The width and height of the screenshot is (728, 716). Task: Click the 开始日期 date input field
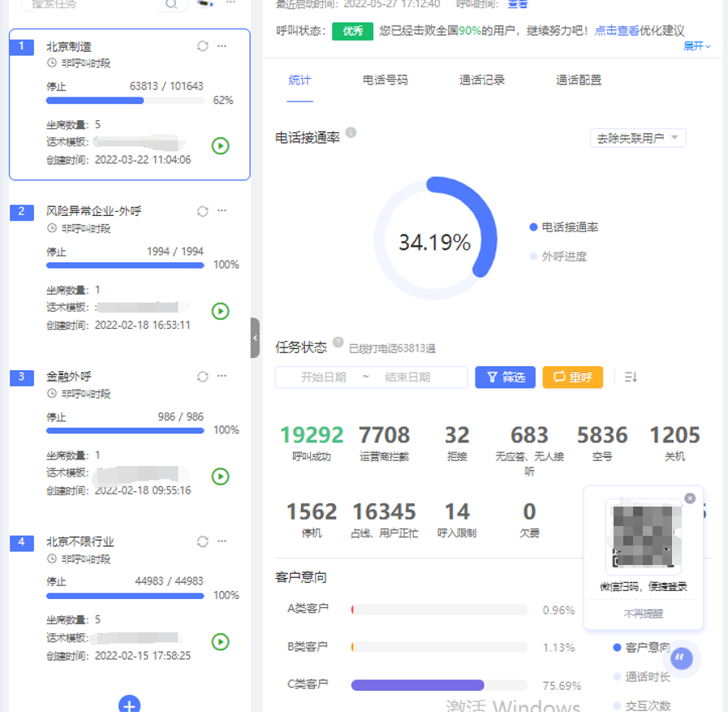[323, 377]
